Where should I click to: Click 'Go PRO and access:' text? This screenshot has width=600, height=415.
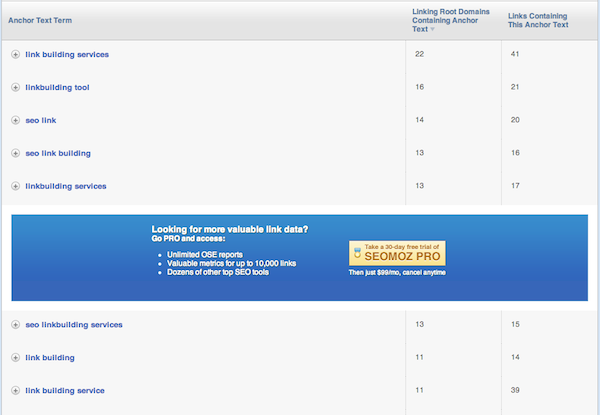188,239
